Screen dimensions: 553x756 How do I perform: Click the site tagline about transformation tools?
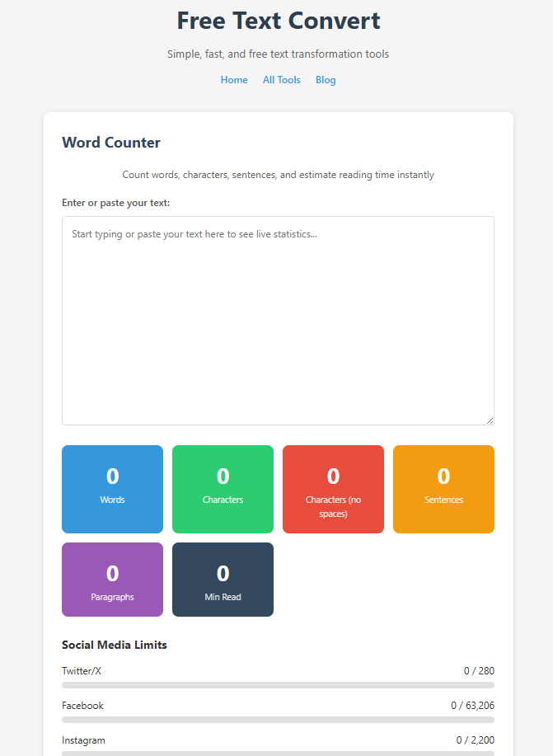pyautogui.click(x=279, y=54)
